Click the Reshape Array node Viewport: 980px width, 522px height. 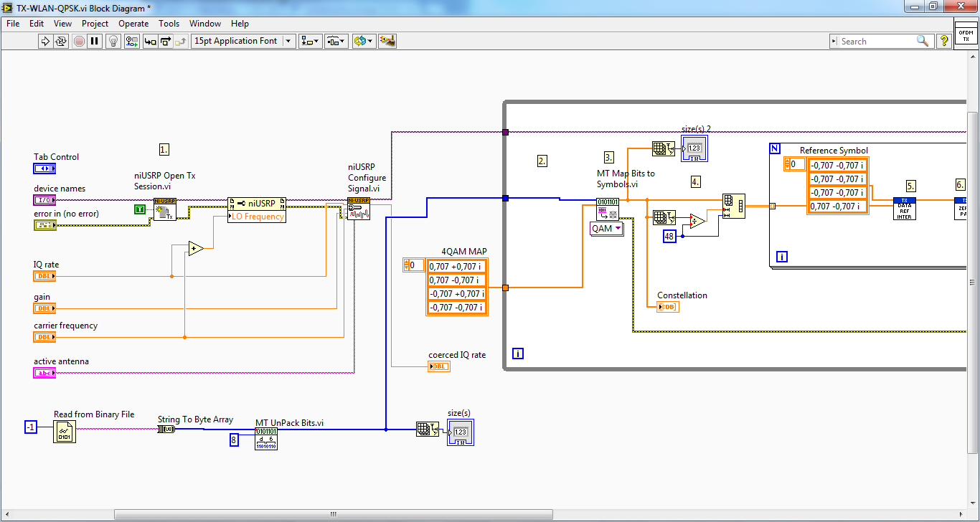733,207
